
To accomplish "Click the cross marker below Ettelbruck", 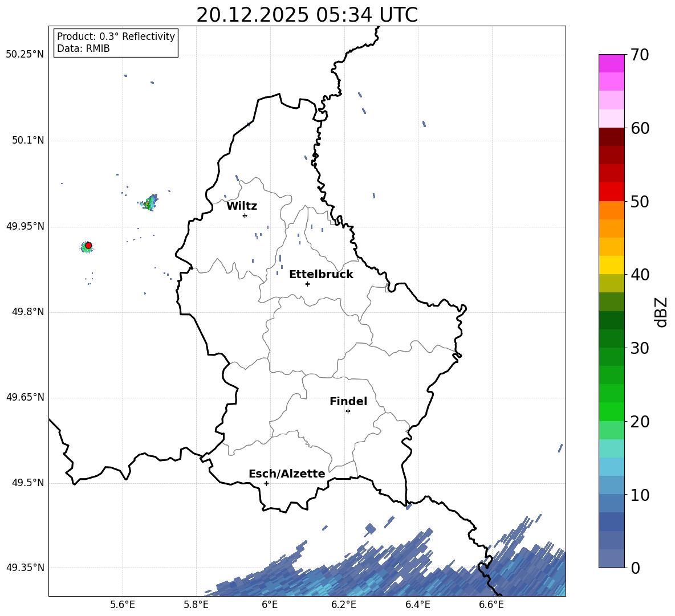I will coord(307,284).
